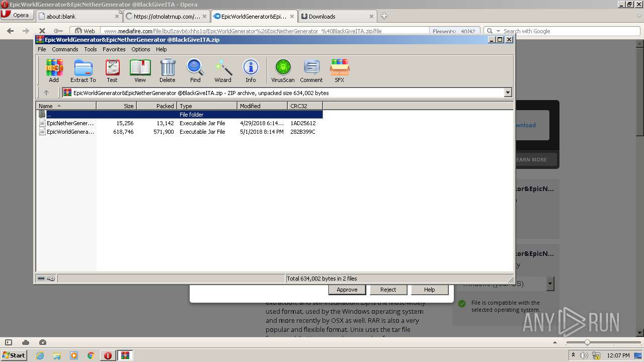Viewport: 644px width, 362px height.
Task: Switch to the about:blank tab
Action: 78,16
